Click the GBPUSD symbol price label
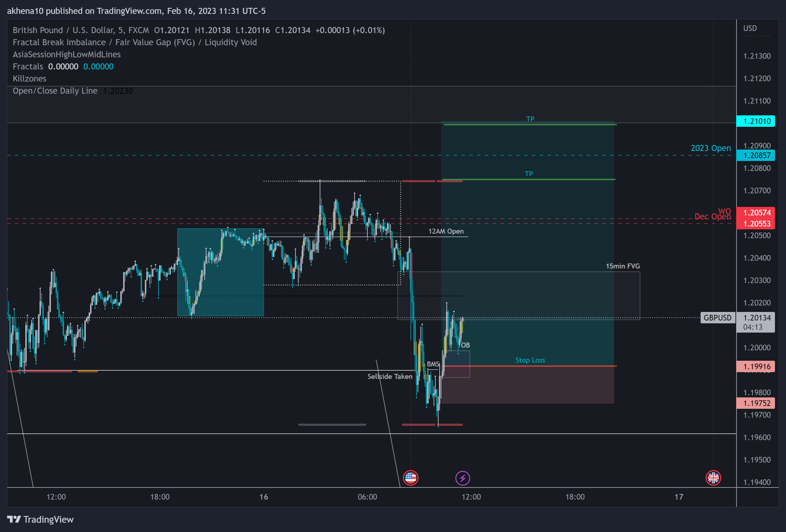 tap(718, 318)
